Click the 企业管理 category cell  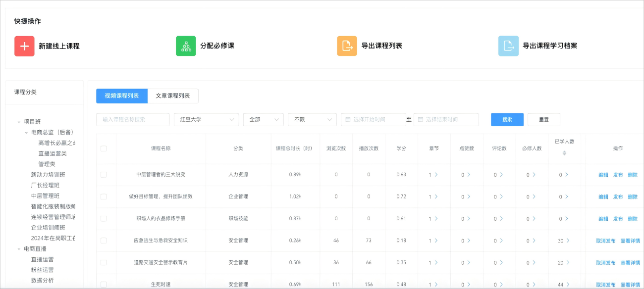[x=238, y=196]
